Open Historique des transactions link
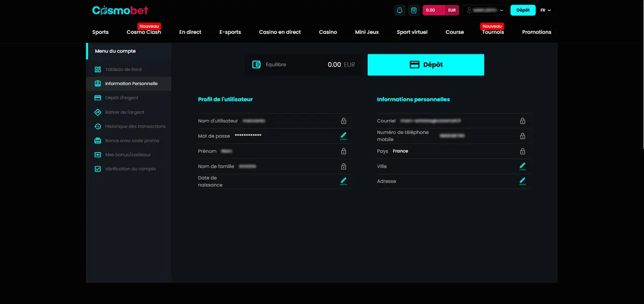Screen dimensions: 644x304 (x=135, y=126)
